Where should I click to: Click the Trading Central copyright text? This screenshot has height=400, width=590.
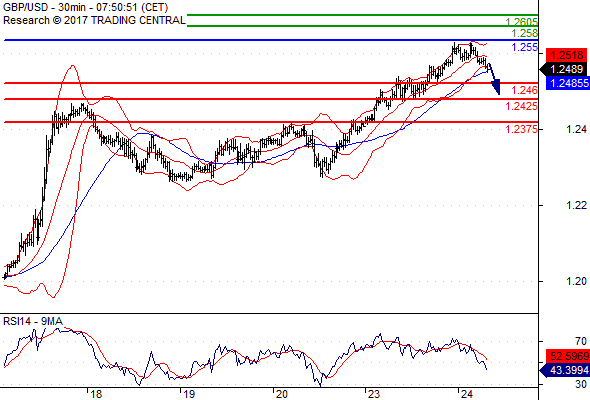tap(94, 20)
